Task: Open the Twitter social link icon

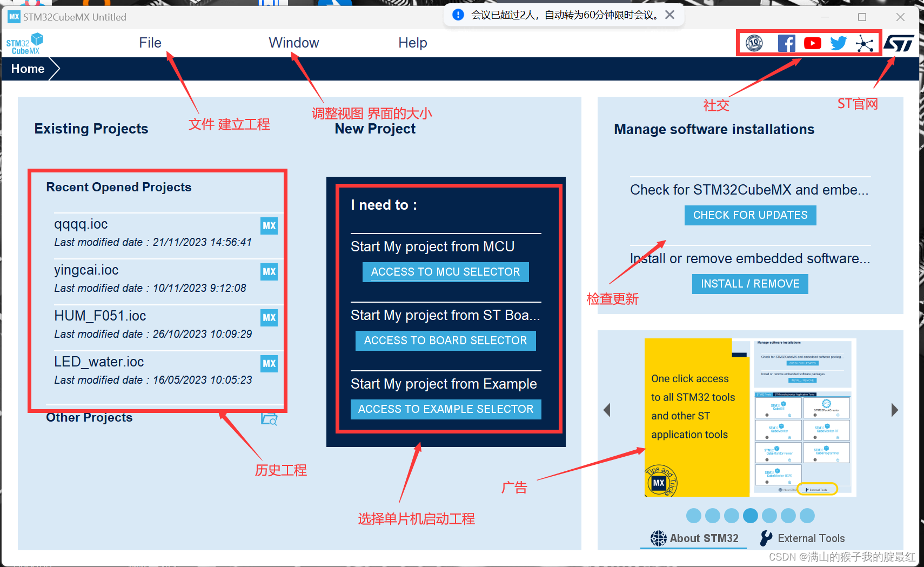Action: [x=838, y=43]
